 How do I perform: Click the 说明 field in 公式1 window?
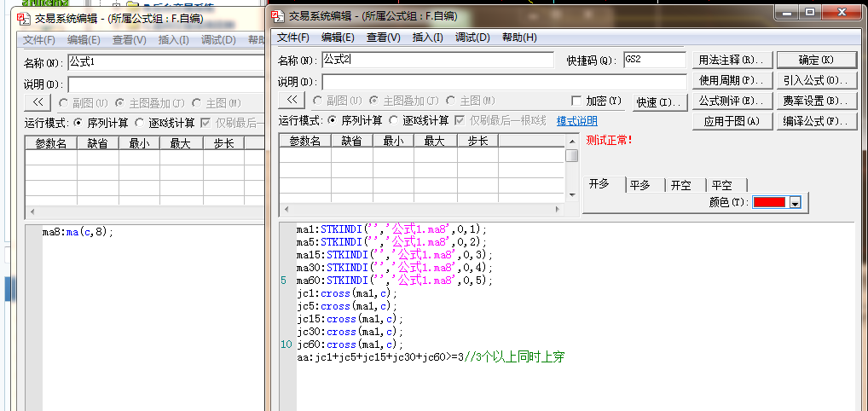point(166,84)
